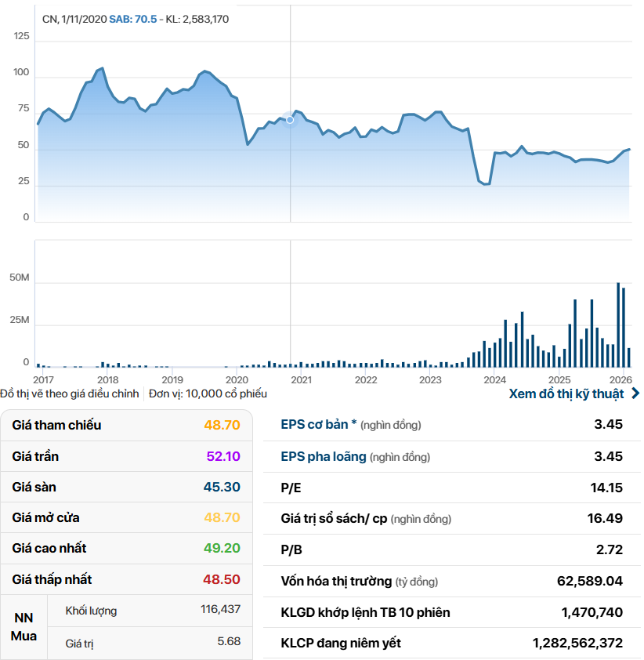644x660 pixels.
Task: Select the 2024 label on the time axis
Action: (x=494, y=380)
